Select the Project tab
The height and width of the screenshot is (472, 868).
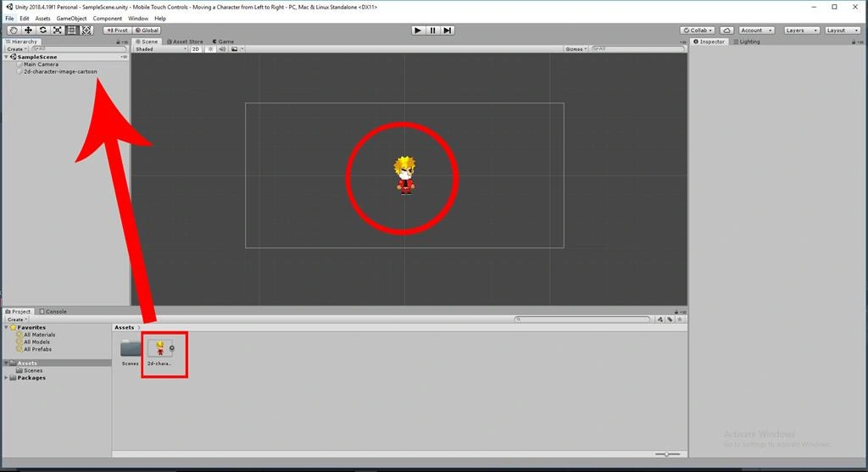pos(18,312)
